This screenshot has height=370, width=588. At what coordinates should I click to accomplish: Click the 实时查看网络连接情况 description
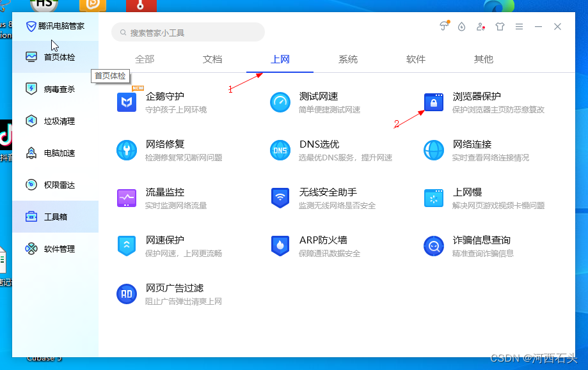click(x=491, y=158)
